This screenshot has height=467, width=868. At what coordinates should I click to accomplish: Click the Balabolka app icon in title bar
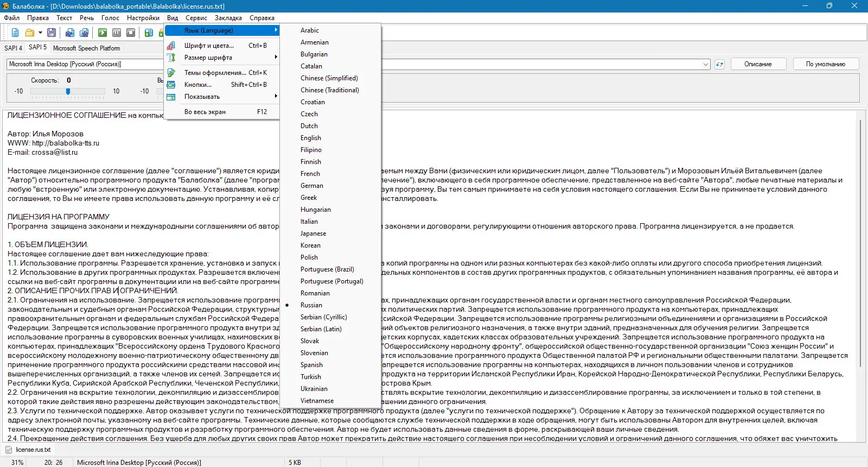[6, 6]
